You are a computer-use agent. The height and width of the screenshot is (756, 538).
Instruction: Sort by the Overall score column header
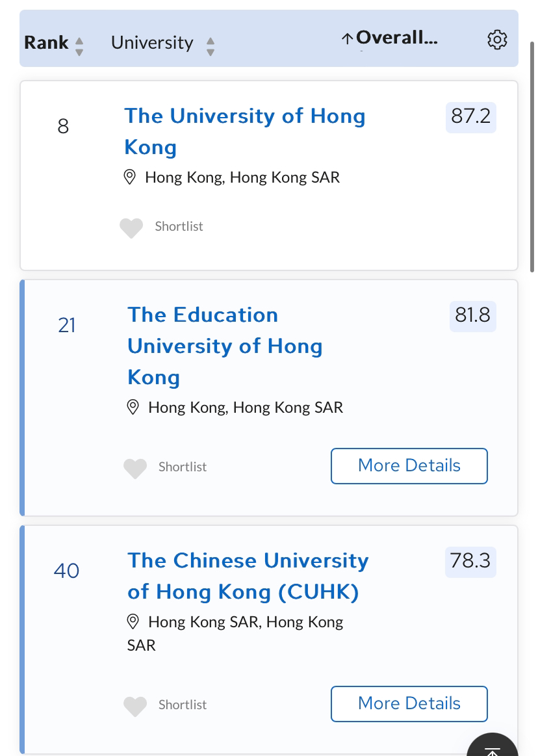(389, 38)
